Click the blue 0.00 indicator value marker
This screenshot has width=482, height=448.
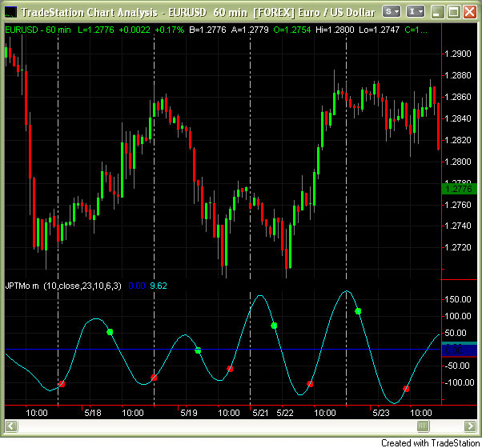pos(459,350)
